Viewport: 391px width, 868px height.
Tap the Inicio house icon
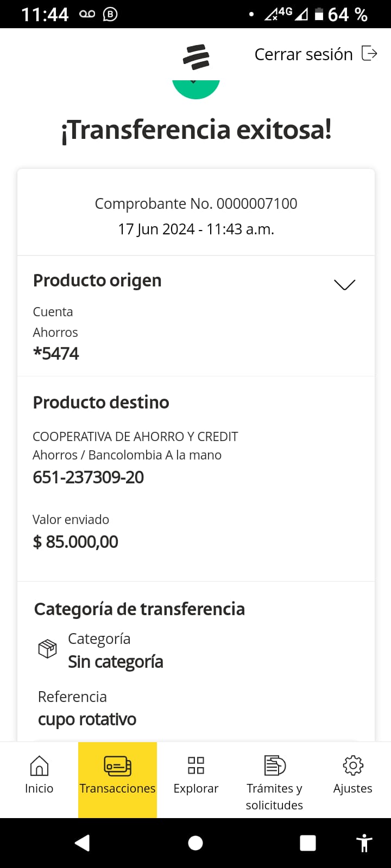coord(39,765)
